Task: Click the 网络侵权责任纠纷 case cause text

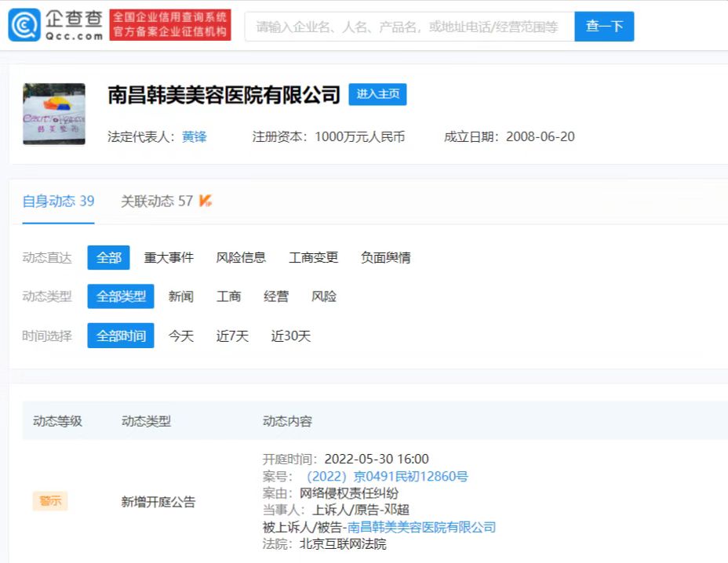Action: click(349, 493)
